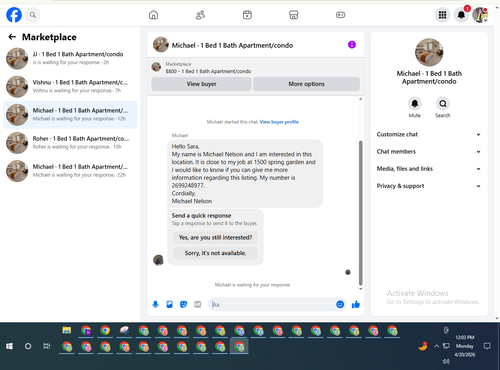500x370 pixels.
Task: Open JJ - 1 Bed 1 Bath conversation
Action: [70, 58]
